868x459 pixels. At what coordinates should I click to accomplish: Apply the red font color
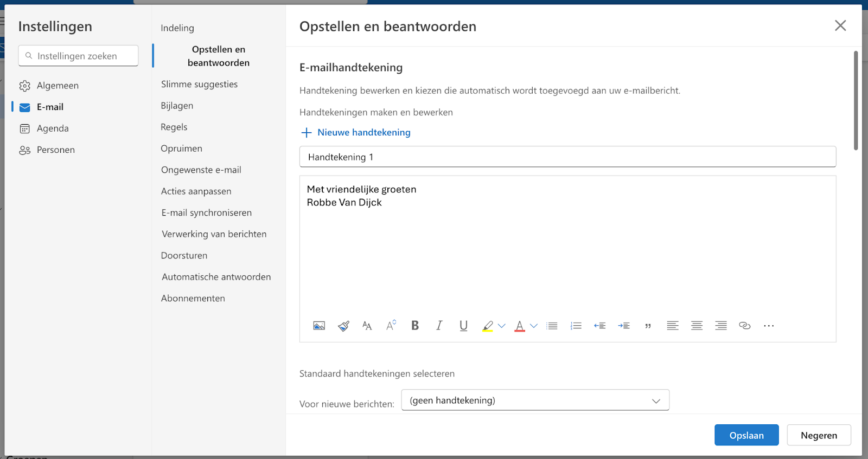(520, 326)
